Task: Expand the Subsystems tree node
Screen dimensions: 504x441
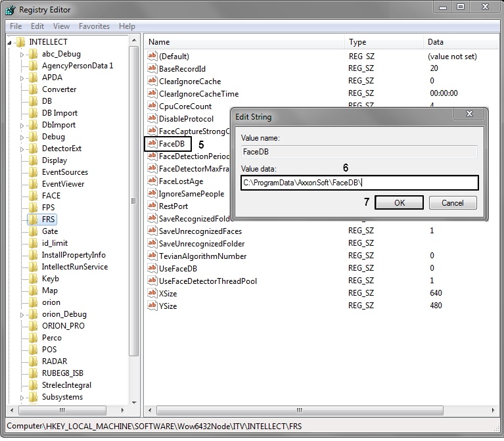Action: [x=22, y=397]
